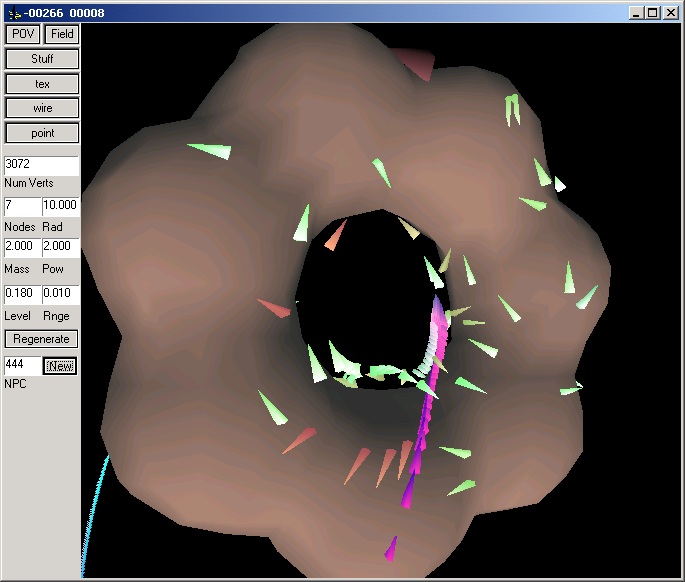This screenshot has width=685, height=582.
Task: Click the Num Verts field showing 3072
Action: [41, 163]
